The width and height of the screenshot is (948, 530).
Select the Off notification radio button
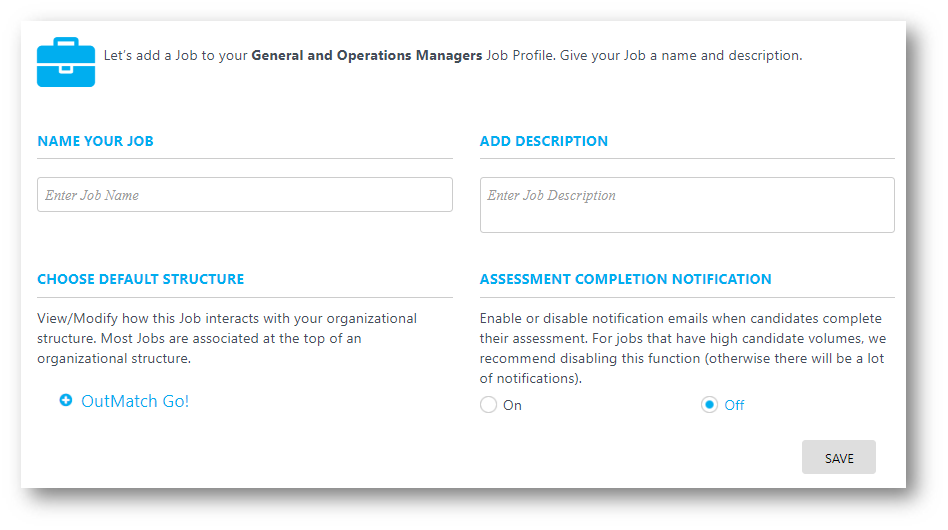(709, 404)
